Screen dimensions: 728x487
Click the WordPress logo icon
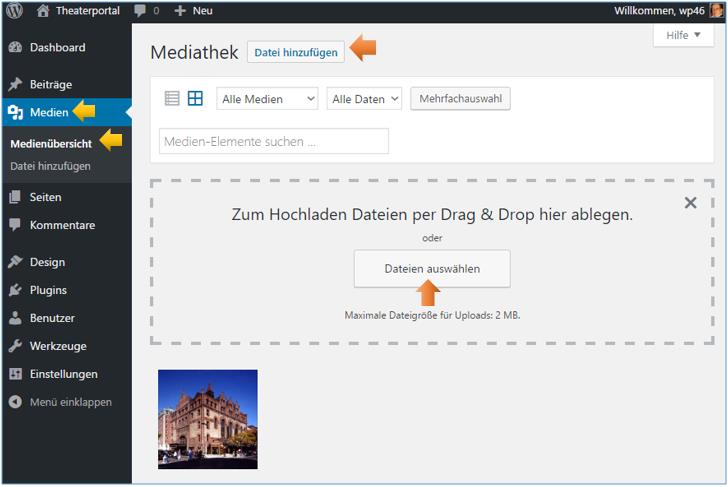coord(14,11)
